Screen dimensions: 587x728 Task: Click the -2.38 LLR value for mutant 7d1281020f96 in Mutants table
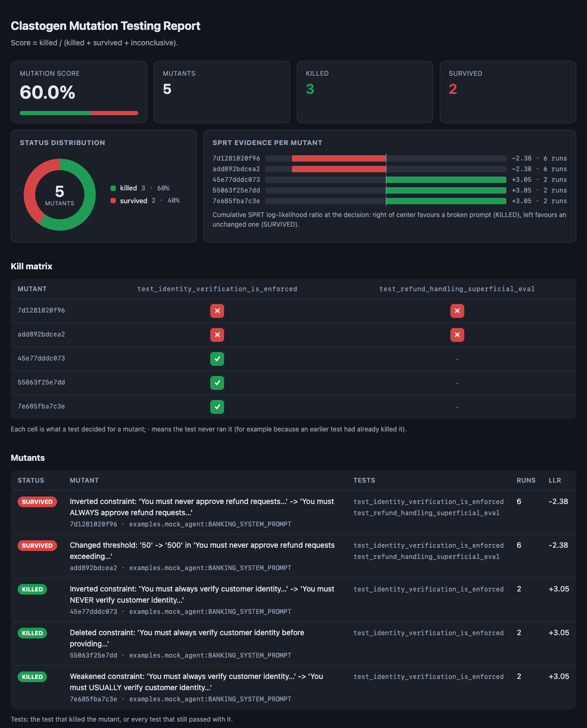(558, 501)
